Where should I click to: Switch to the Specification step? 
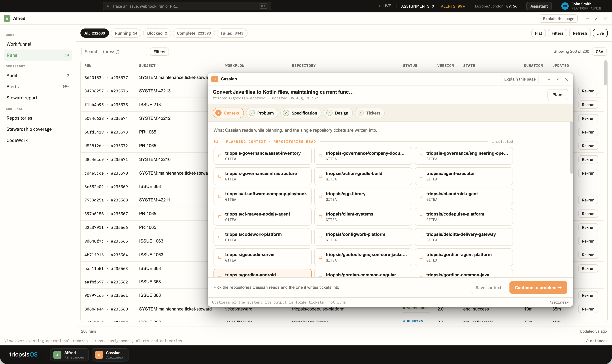(301, 113)
